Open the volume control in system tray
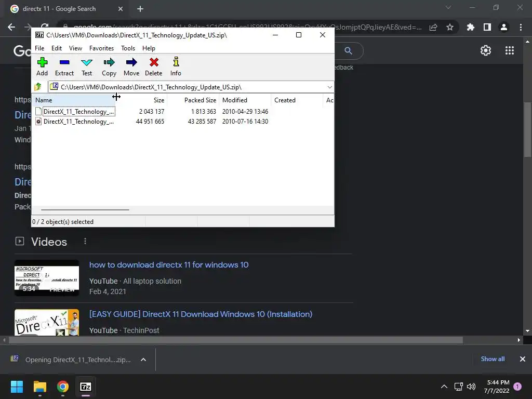 pyautogui.click(x=471, y=387)
